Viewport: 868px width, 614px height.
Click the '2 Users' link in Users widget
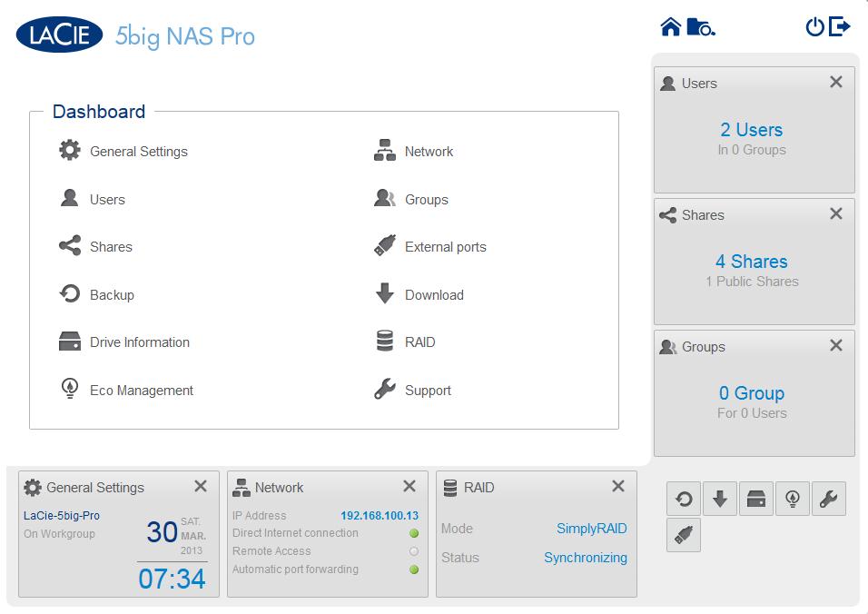click(751, 130)
